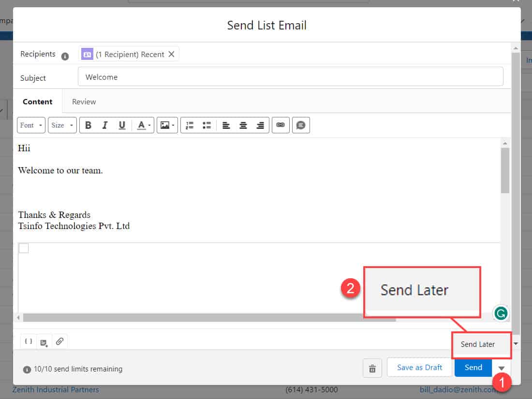Open the insert template icon
Viewport: 532px width, 399px height.
[x=44, y=342]
